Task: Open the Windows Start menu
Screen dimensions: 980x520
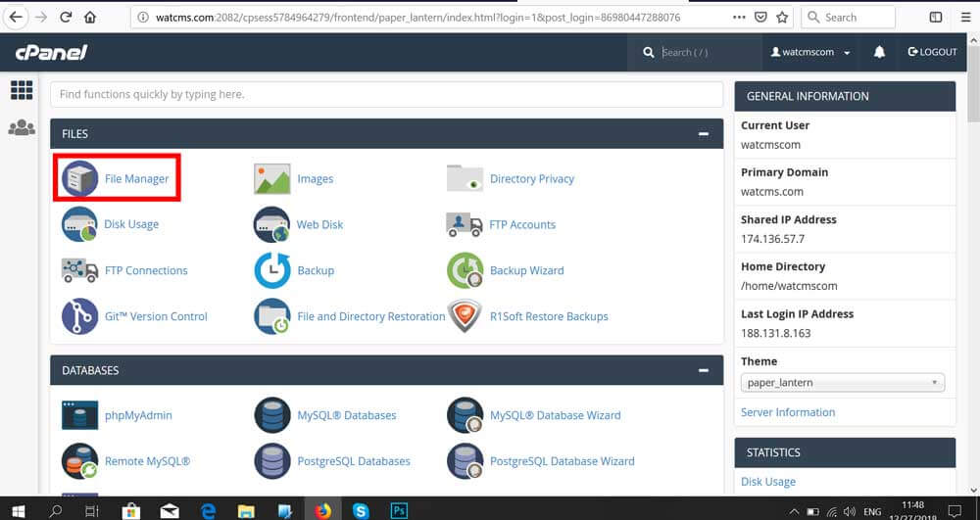Action: (18, 511)
